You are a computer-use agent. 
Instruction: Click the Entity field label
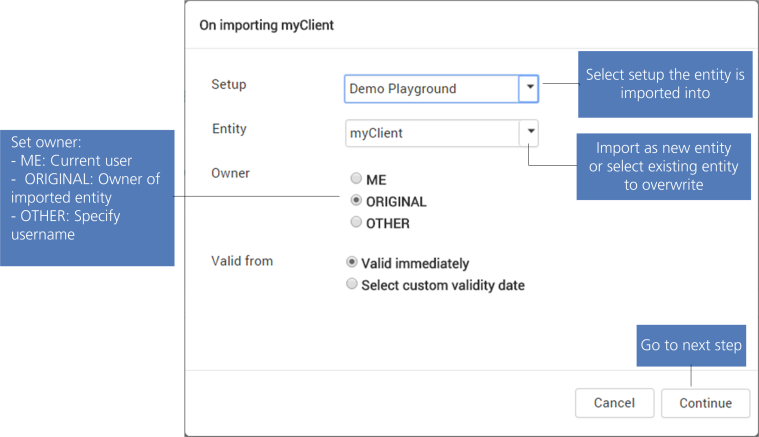(229, 129)
